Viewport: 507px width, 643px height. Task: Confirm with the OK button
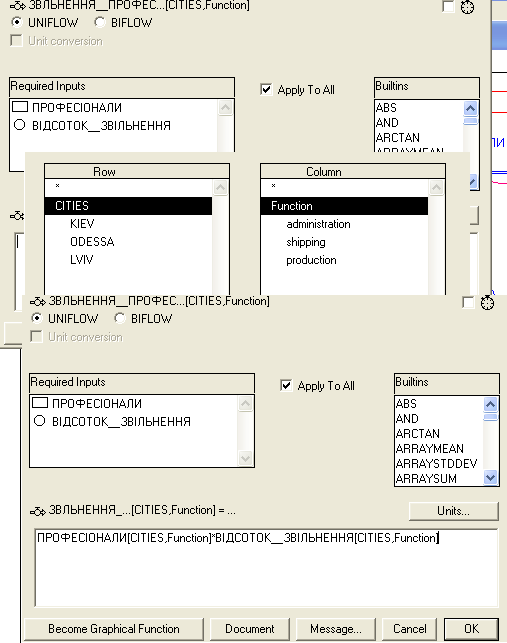(x=471, y=629)
